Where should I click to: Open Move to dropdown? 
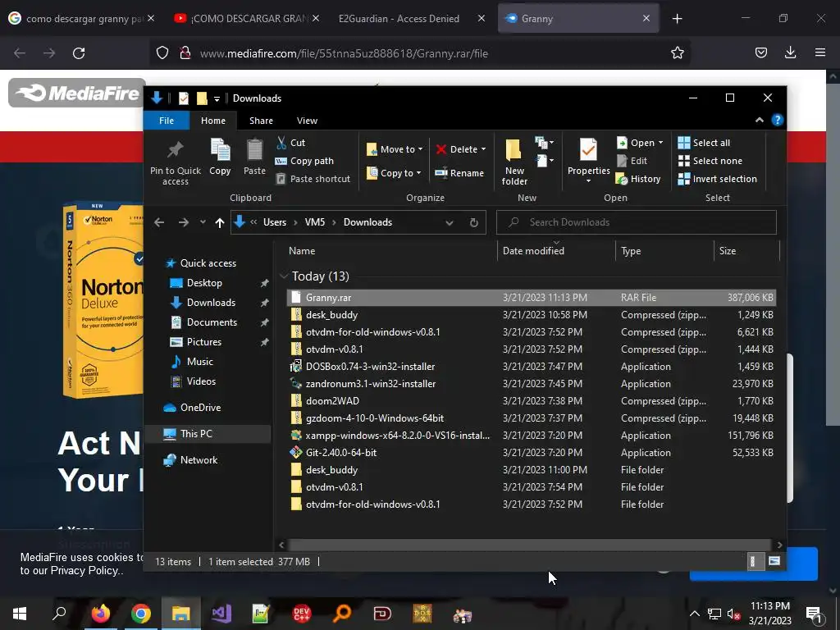tap(395, 149)
